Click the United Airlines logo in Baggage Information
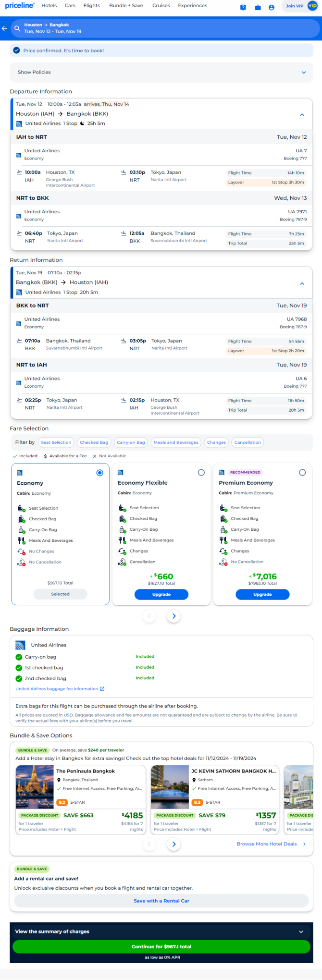 (x=20, y=645)
